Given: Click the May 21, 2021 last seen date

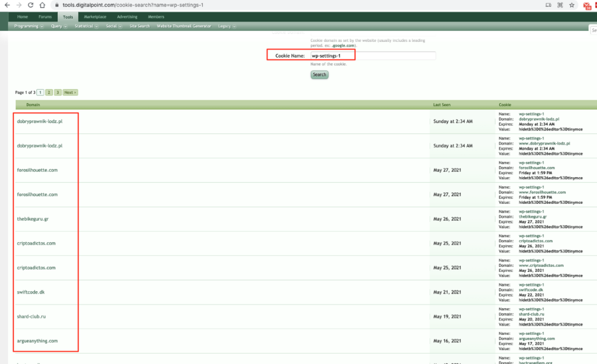Looking at the screenshot, I should coord(447,292).
